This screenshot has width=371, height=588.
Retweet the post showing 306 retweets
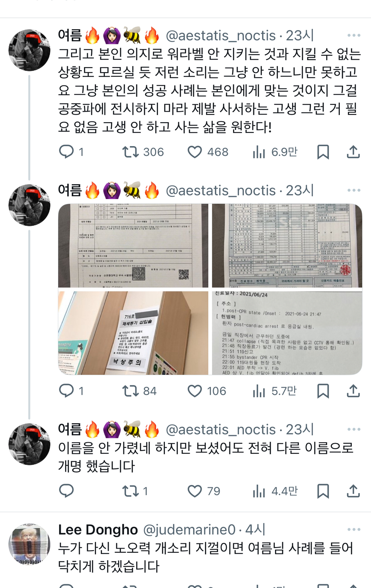pyautogui.click(x=130, y=152)
